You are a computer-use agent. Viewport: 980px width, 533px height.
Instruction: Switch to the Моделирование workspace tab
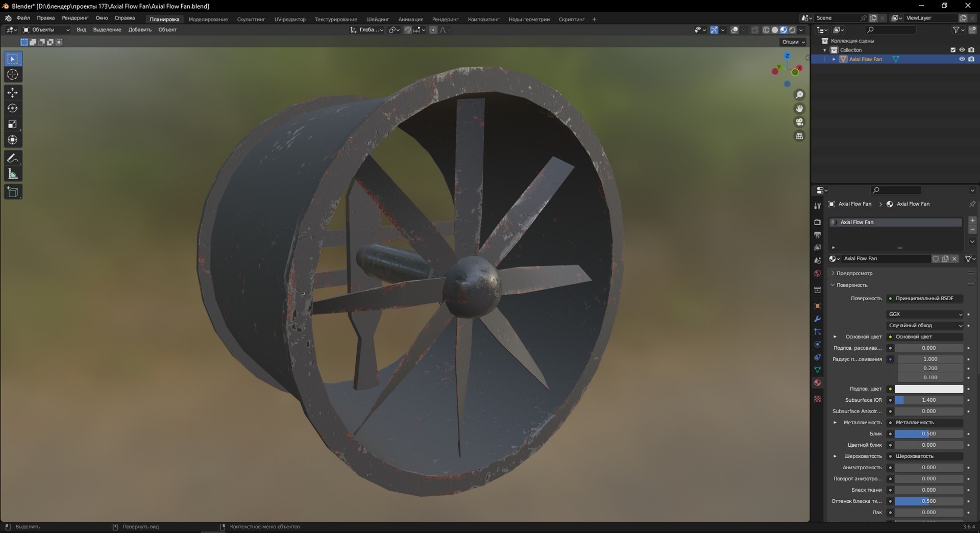coord(208,19)
